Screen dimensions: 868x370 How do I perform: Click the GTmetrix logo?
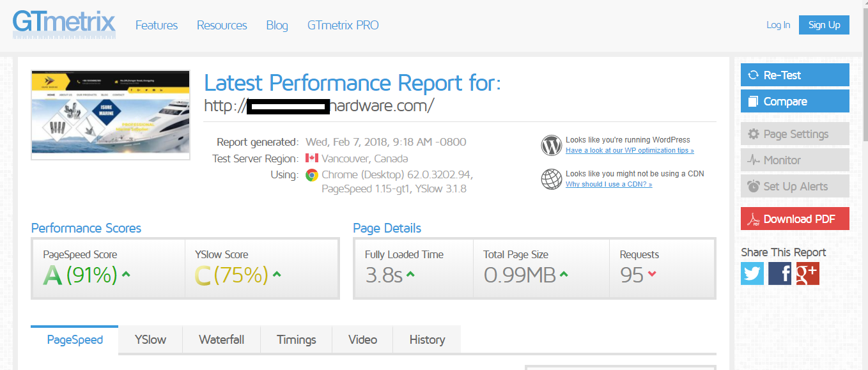(x=64, y=24)
